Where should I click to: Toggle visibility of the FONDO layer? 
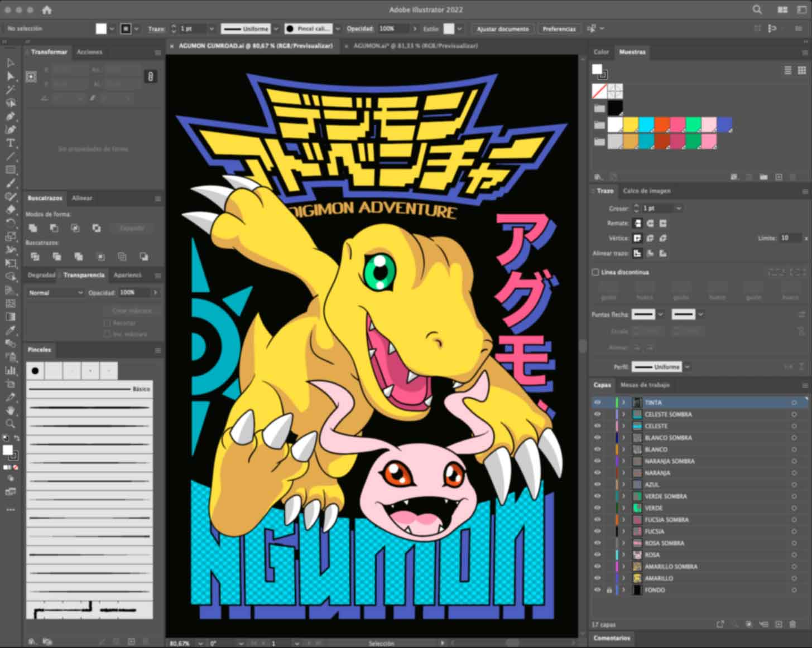tap(597, 589)
